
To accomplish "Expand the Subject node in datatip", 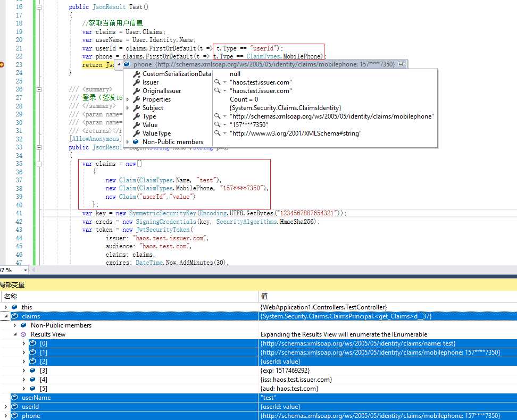I will coord(128,108).
